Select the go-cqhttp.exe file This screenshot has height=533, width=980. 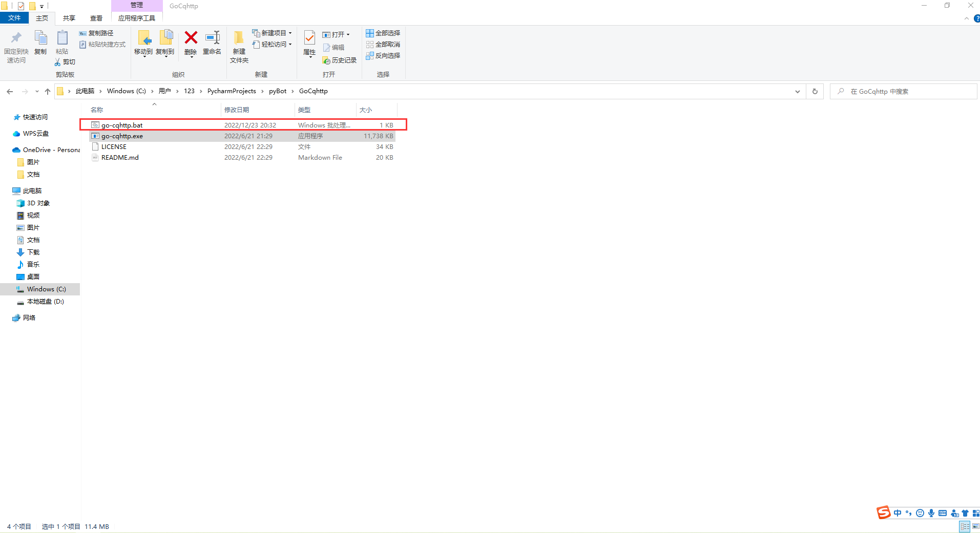243,136
